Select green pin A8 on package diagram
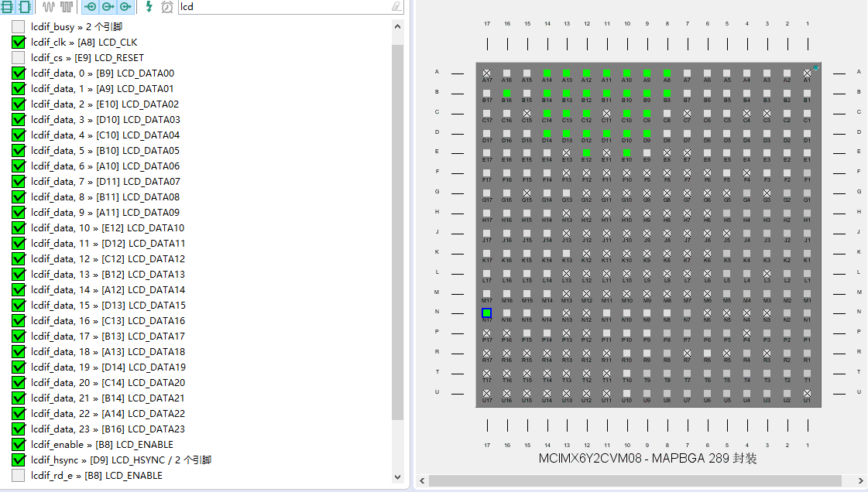The height and width of the screenshot is (492, 868). 666,71
